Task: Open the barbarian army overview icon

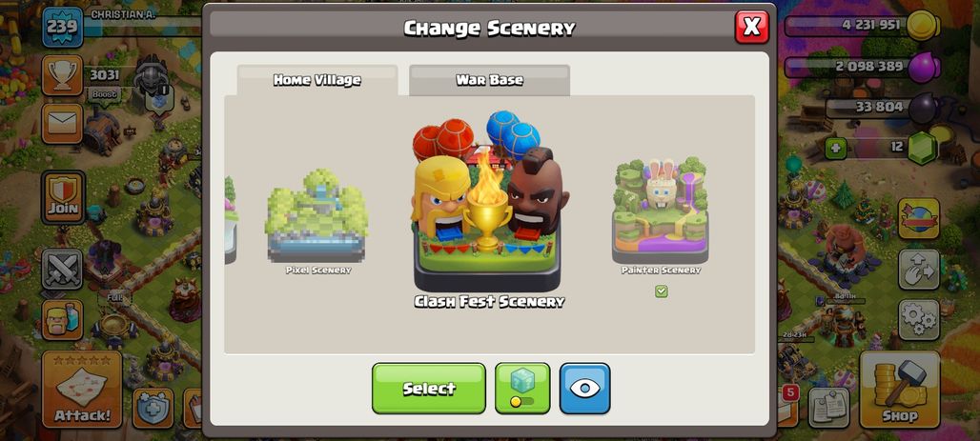Action: (63, 320)
